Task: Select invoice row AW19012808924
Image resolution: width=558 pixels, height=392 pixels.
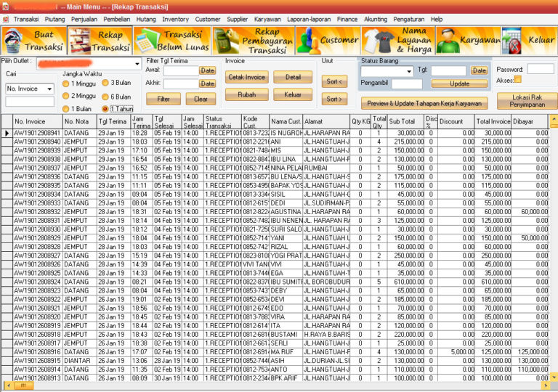Action: pyautogui.click(x=274, y=282)
